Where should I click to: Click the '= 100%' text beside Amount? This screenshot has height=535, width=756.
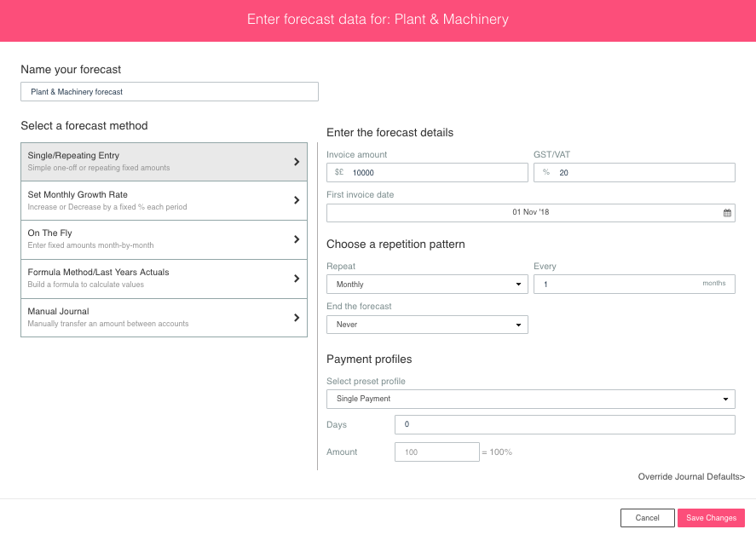pos(497,452)
